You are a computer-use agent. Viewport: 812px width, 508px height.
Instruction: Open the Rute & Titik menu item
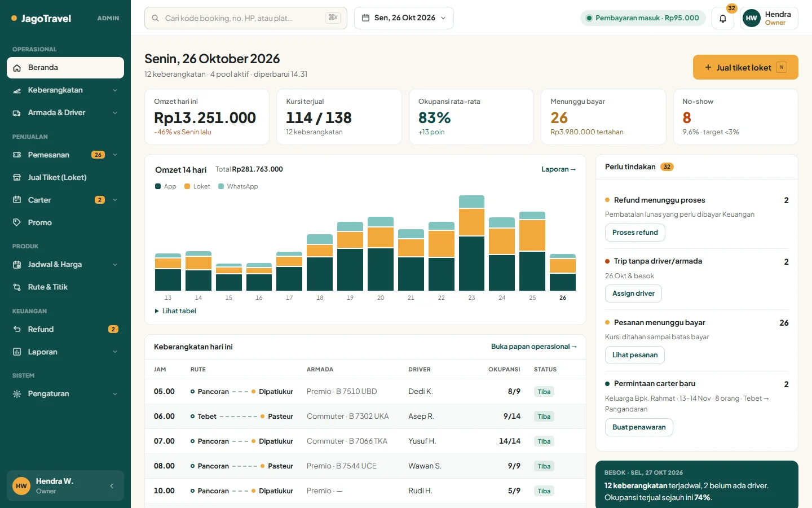65,287
